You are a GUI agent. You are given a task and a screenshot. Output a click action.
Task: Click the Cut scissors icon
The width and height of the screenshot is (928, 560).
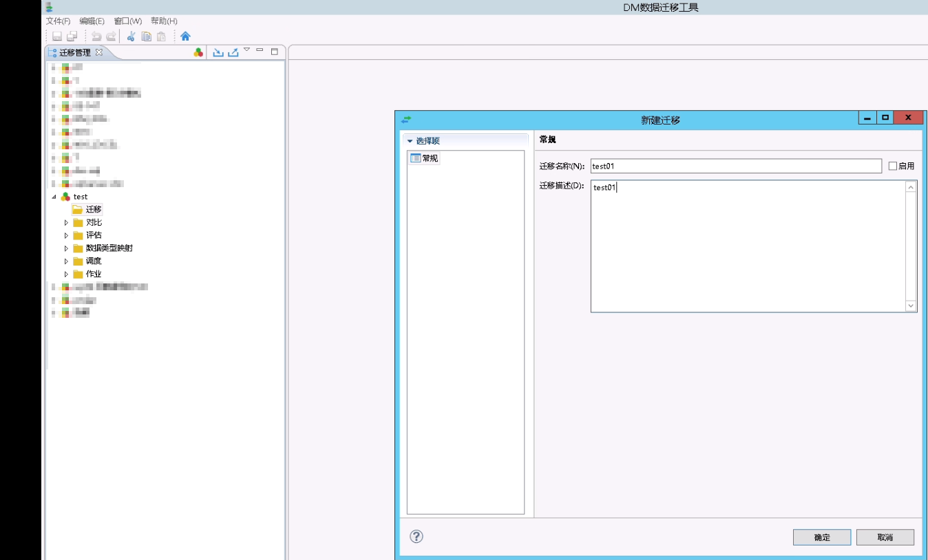pyautogui.click(x=131, y=36)
